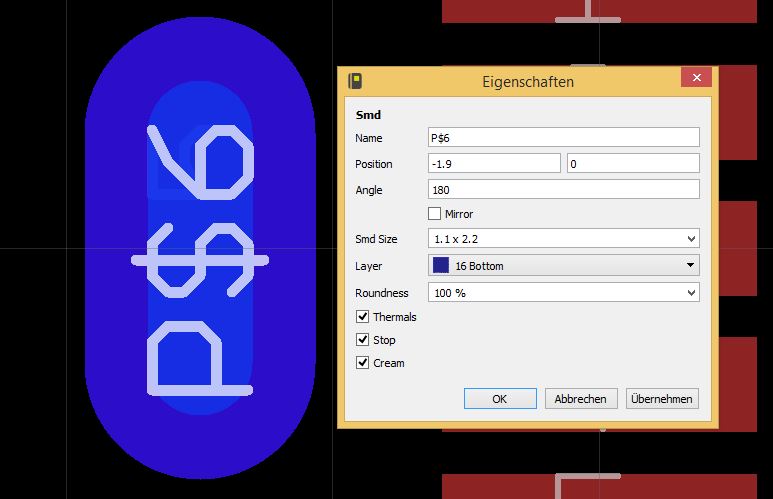Open the Layer dropdown 16 Bottom
The height and width of the screenshot is (499, 773).
[563, 265]
